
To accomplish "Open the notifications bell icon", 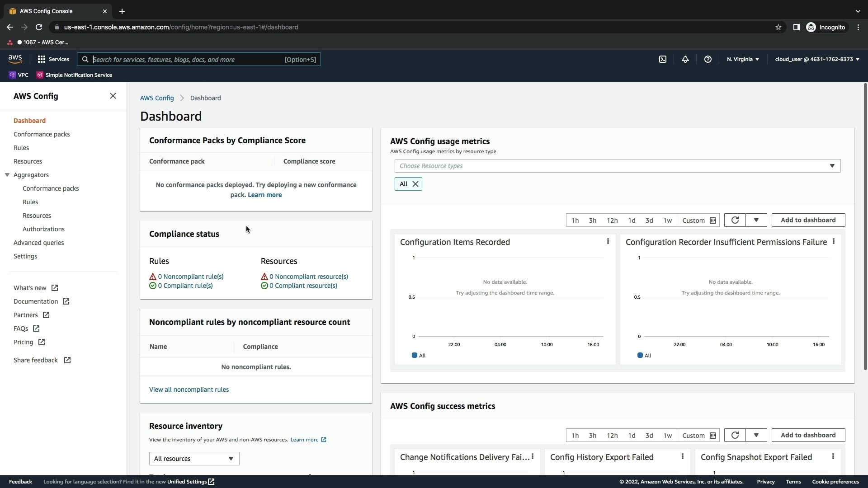I will 685,59.
